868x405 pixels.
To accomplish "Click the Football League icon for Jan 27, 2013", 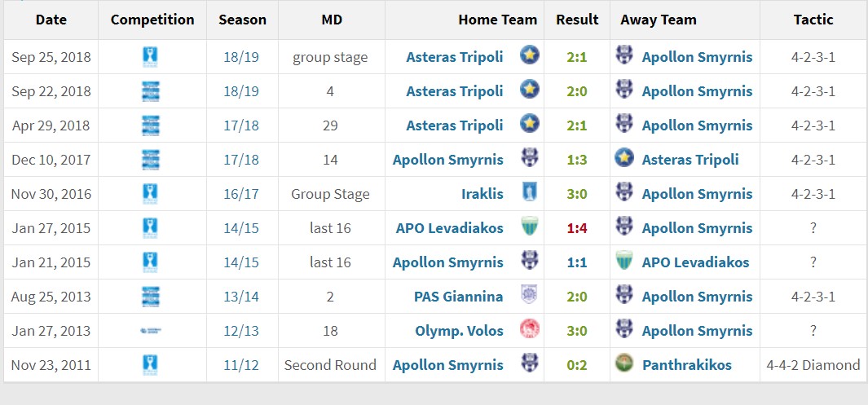I will point(151,331).
